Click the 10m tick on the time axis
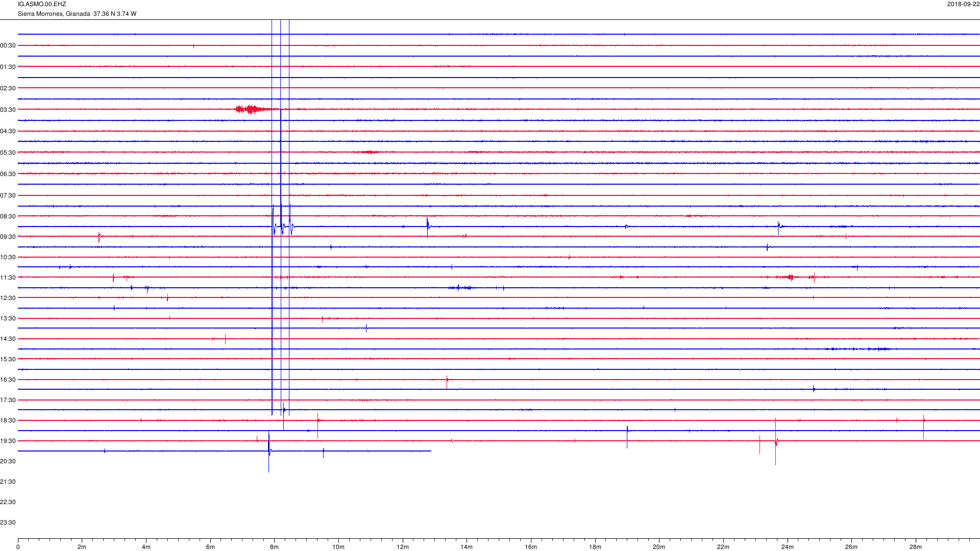Viewport: 980px width, 551px height. [x=338, y=547]
